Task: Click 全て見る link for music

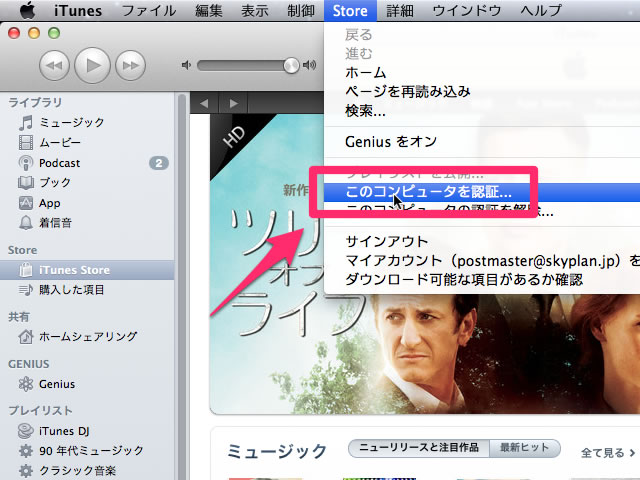Action: 607,453
